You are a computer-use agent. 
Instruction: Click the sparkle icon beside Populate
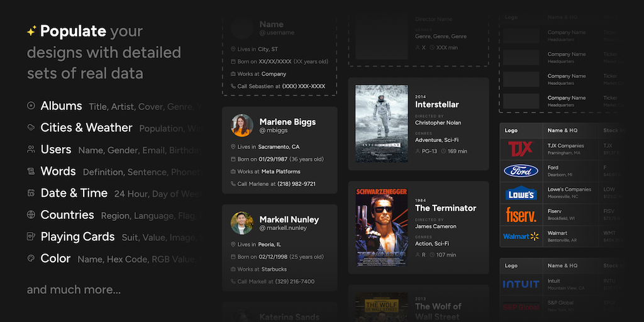click(31, 31)
